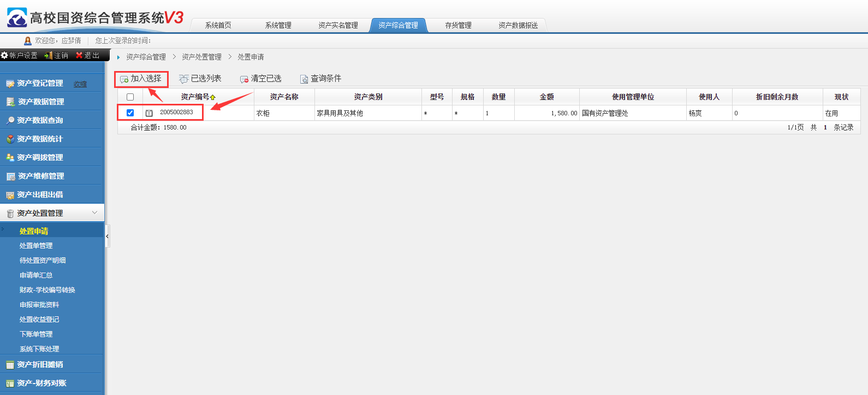Open 处置单管理 in the sidebar
The width and height of the screenshot is (868, 395).
pos(36,246)
